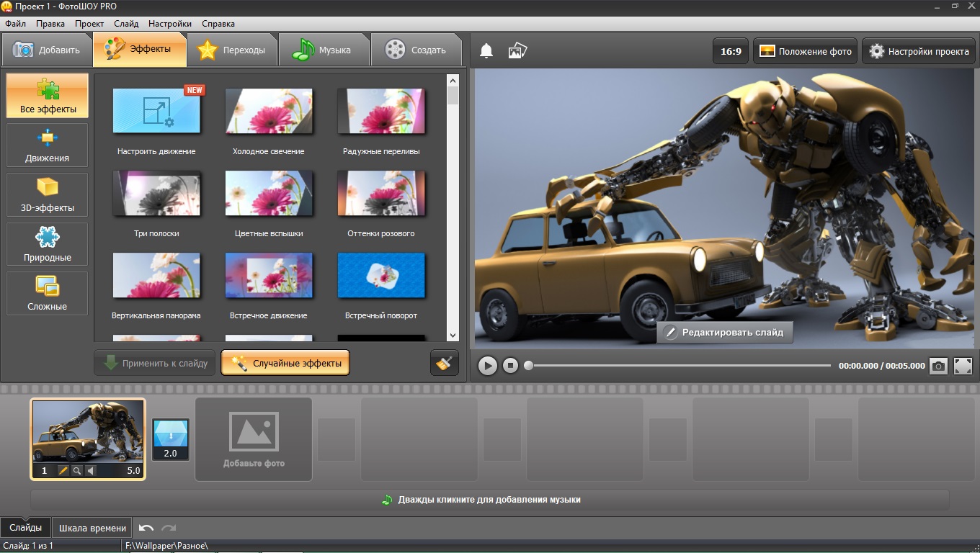Open the 16:9 aspect ratio selector
This screenshot has height=553, width=980.
pyautogui.click(x=731, y=51)
